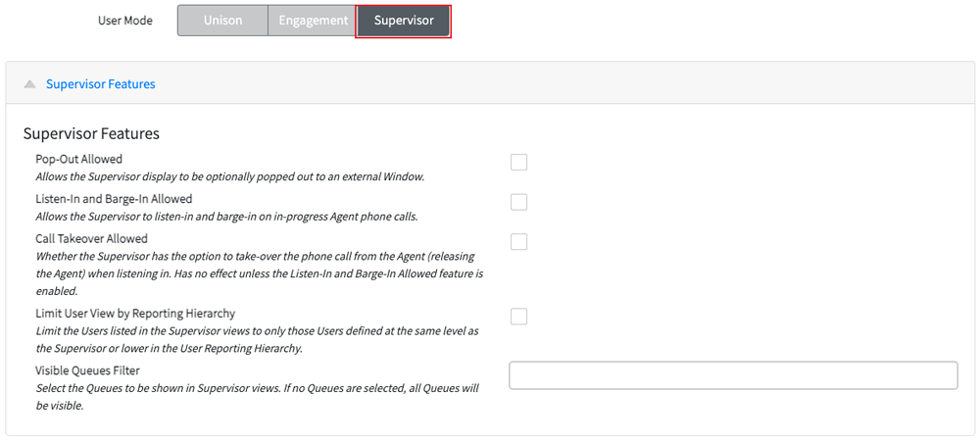Image resolution: width=980 pixels, height=443 pixels.
Task: Click the blue Supervisor Features header link
Action: pos(101,83)
